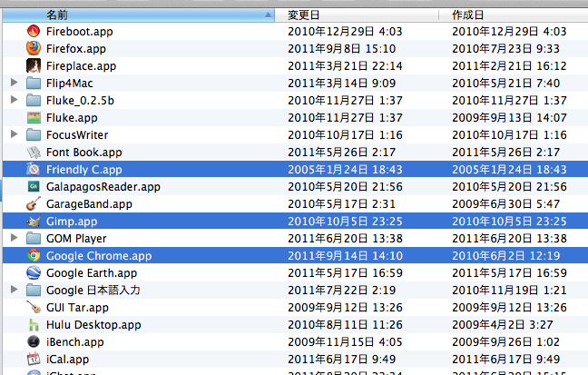Select the Fluke.app file name

(72, 118)
